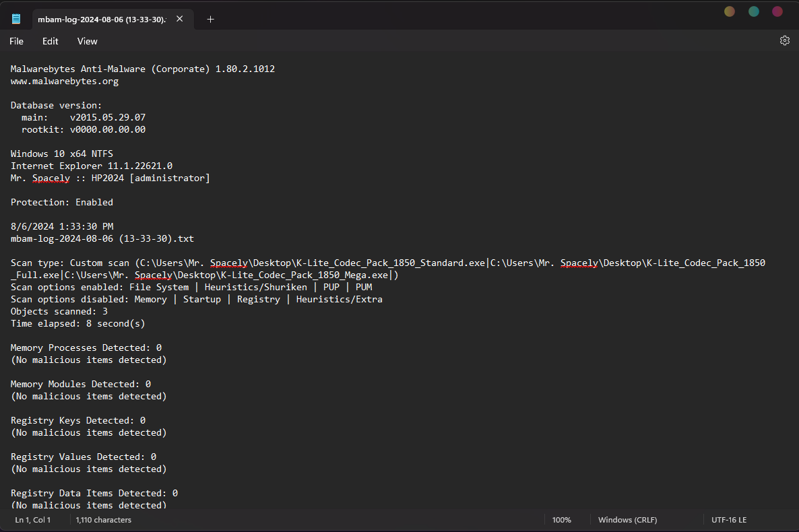Click the www.malwarebytes.org line

pos(65,81)
